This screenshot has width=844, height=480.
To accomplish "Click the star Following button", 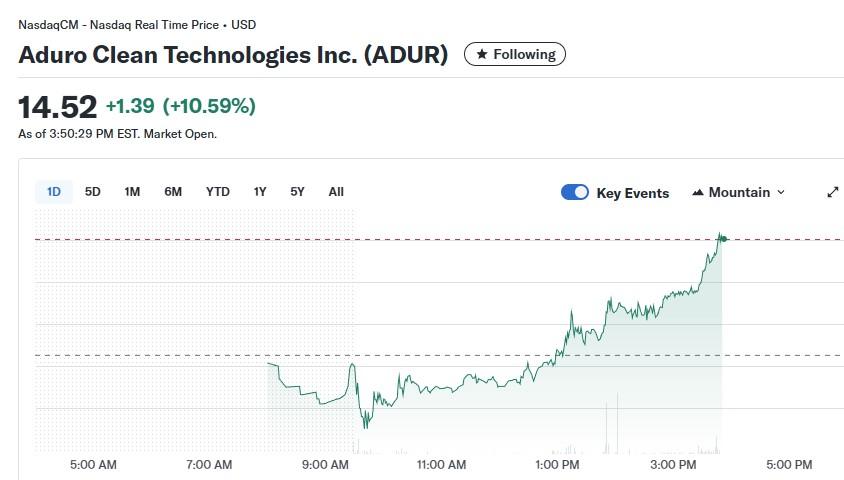I will 515,54.
